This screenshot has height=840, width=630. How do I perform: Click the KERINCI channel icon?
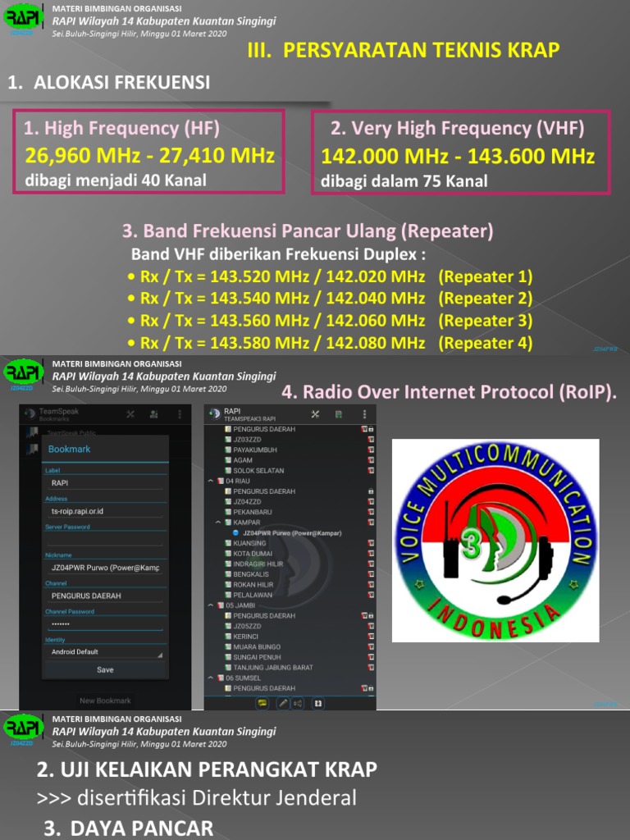(x=228, y=637)
